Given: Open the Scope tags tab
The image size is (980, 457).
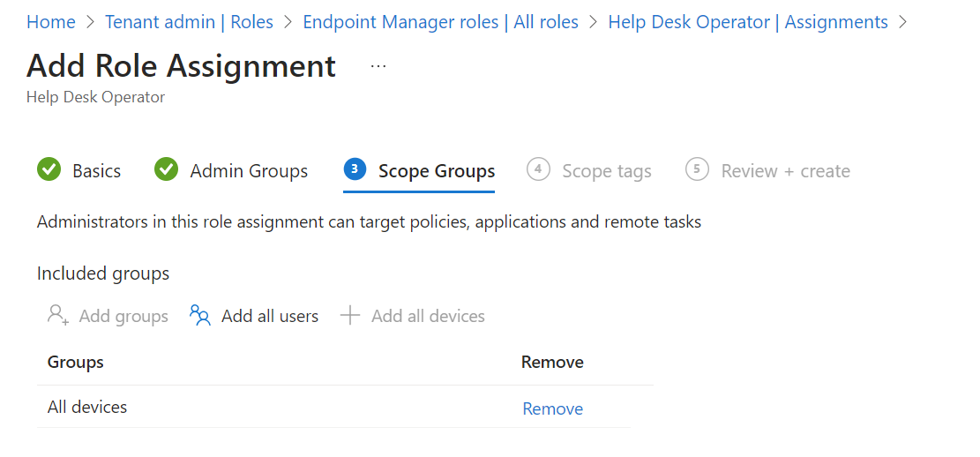Looking at the screenshot, I should (607, 171).
